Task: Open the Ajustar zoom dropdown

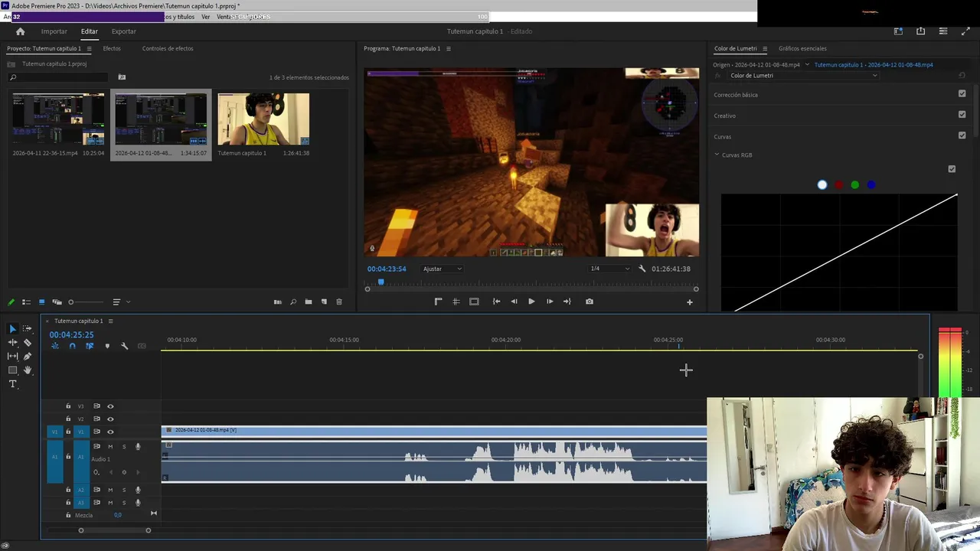Action: click(443, 269)
